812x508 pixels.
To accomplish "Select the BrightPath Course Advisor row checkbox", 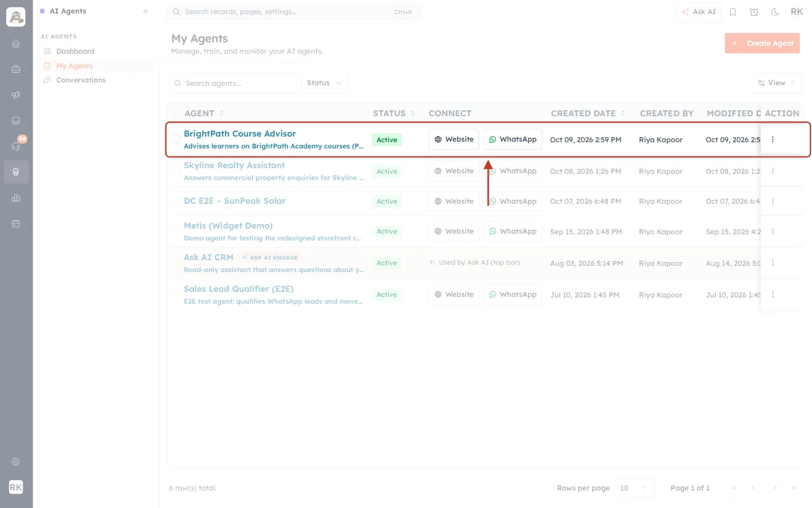I will click(175, 139).
